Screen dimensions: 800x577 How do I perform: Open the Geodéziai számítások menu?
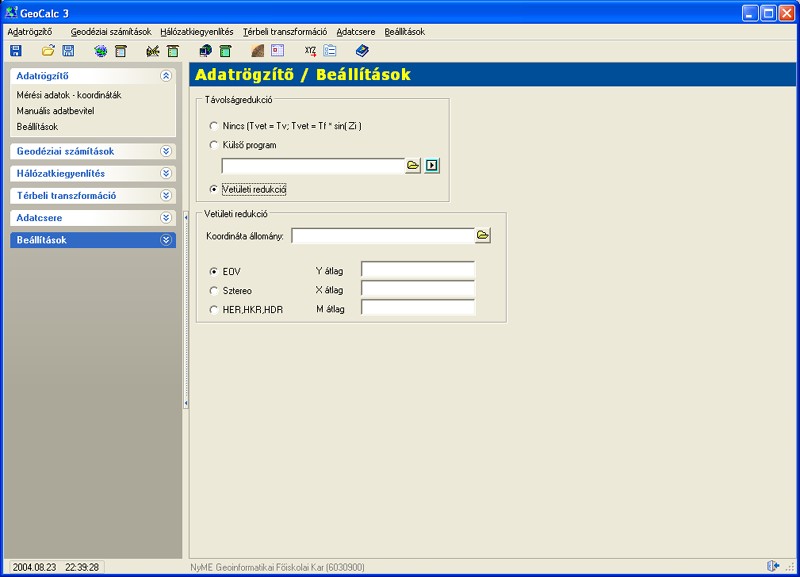click(x=111, y=32)
